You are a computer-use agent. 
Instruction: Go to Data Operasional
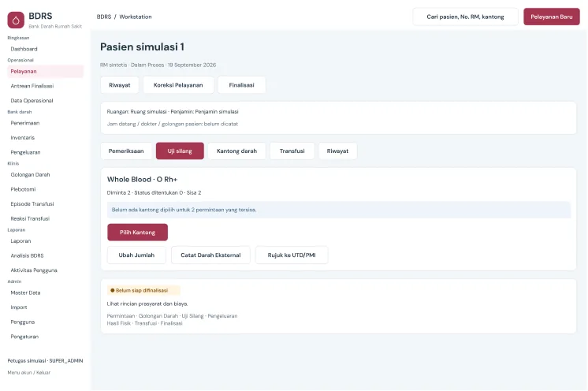32,100
